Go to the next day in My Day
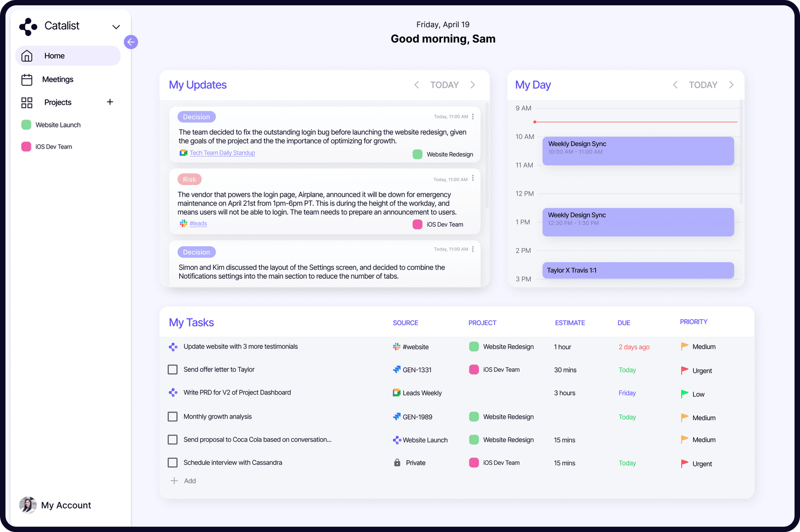This screenshot has height=532, width=800. 732,84
